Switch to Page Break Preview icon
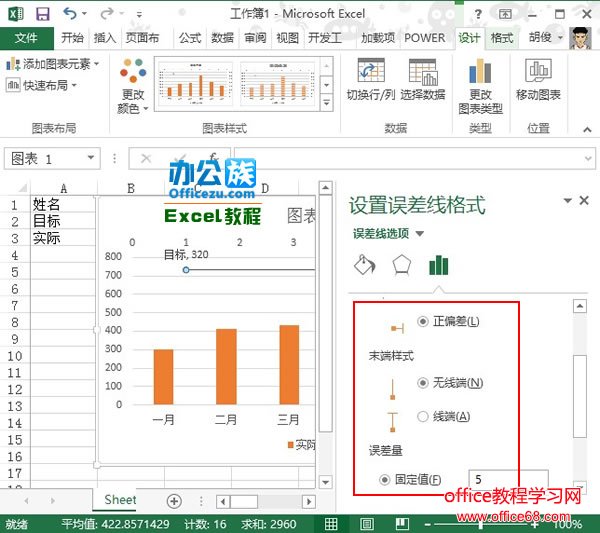Viewport: 600px width, 533px height. 402,523
